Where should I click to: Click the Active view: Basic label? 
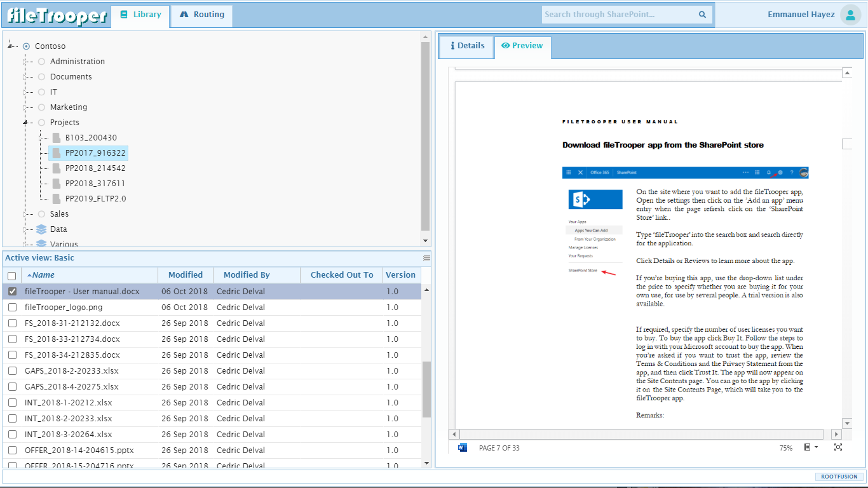39,258
